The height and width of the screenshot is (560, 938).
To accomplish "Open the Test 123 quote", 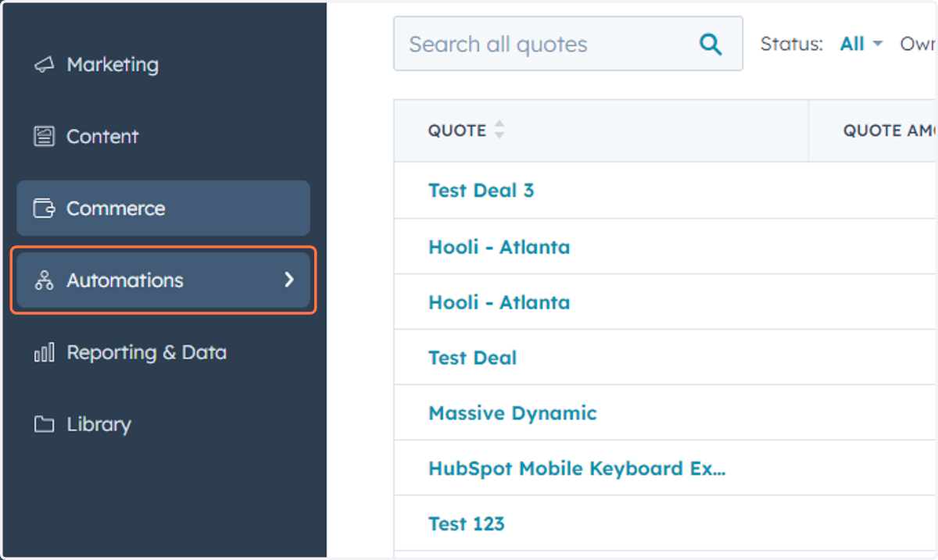I will click(466, 524).
